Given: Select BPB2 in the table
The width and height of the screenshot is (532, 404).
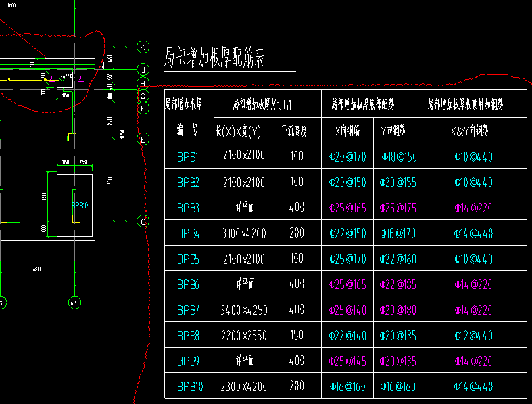Looking at the screenshot, I should point(188,183).
